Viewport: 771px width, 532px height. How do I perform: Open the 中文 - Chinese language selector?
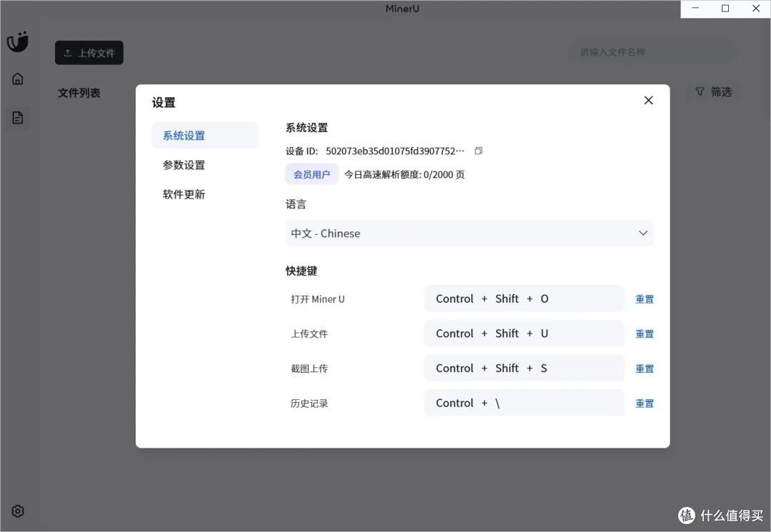470,233
